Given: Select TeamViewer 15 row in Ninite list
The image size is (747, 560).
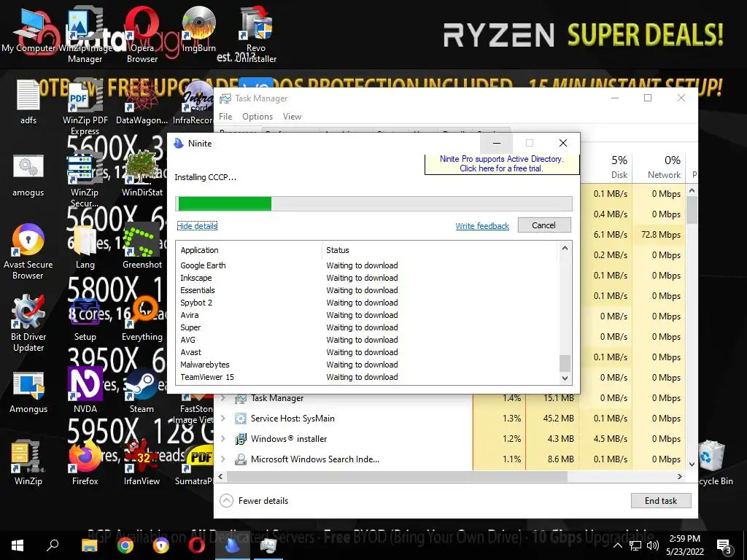Looking at the screenshot, I should point(368,377).
